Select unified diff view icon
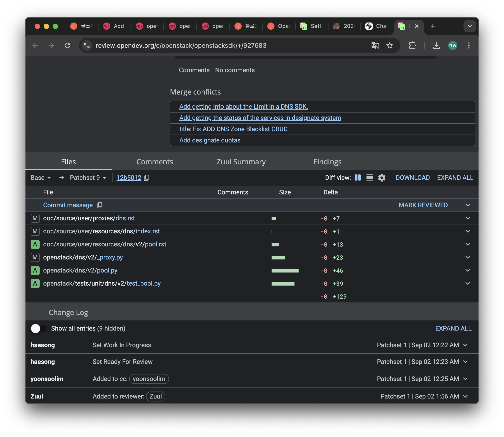The image size is (504, 437). (369, 178)
